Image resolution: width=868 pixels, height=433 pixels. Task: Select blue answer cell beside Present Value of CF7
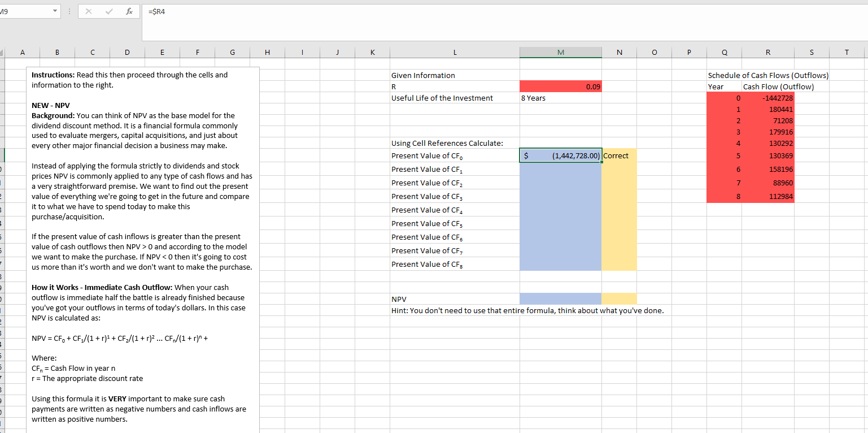point(560,250)
